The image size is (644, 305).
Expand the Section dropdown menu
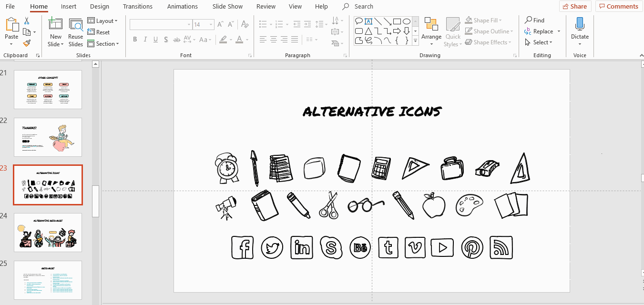coord(103,44)
